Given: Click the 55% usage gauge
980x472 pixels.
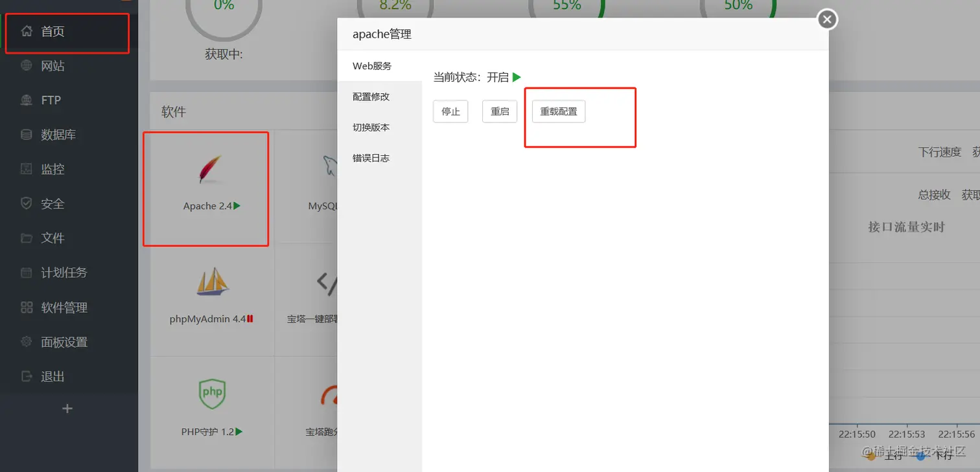Looking at the screenshot, I should tap(566, 10).
